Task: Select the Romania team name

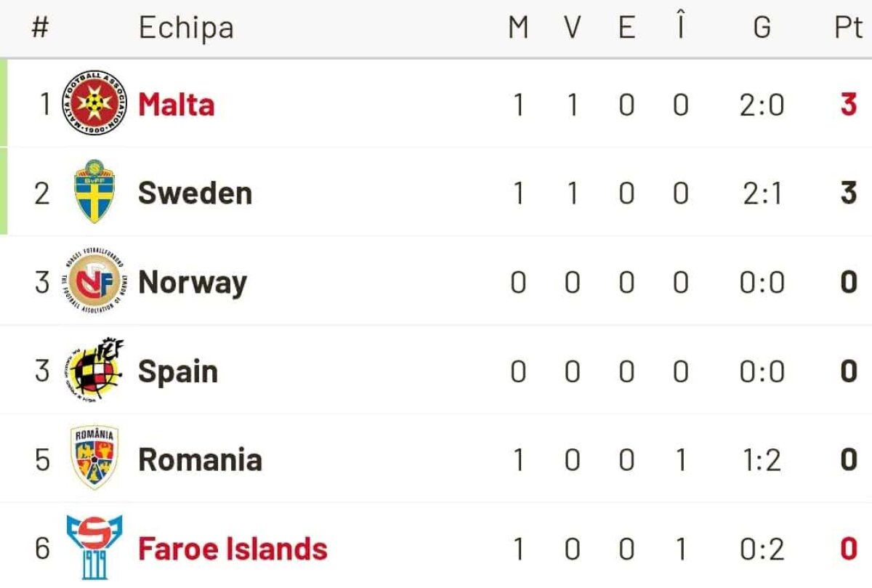Action: point(200,460)
